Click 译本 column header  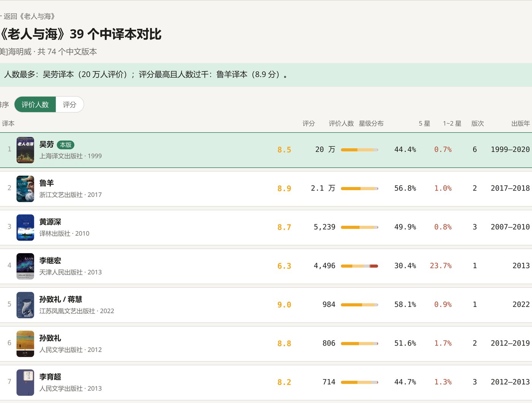(x=8, y=124)
